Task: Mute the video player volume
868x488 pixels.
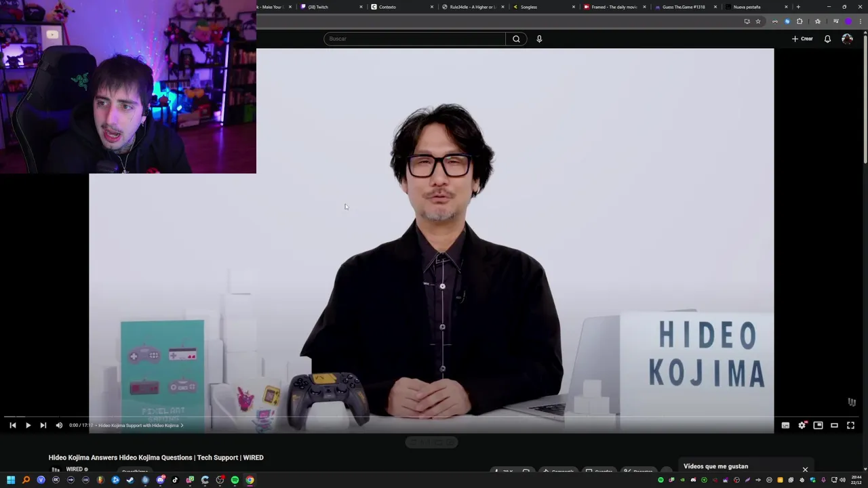Action: (59, 425)
